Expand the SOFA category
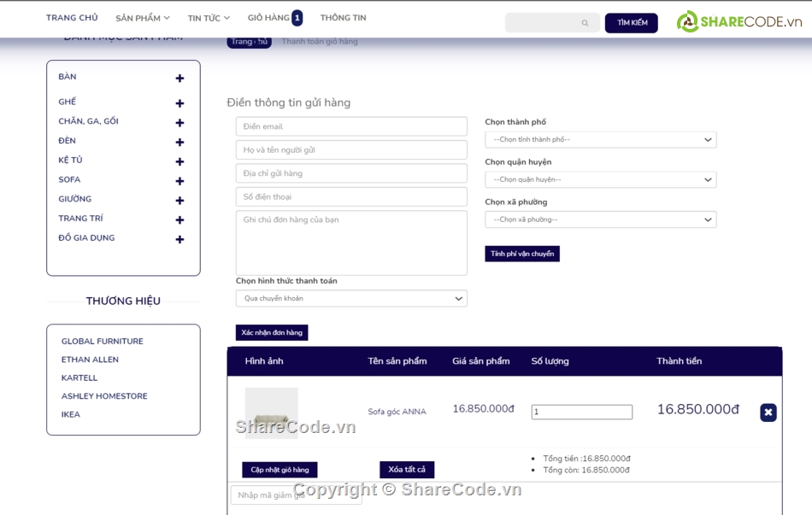The width and height of the screenshot is (812, 515). (x=179, y=179)
